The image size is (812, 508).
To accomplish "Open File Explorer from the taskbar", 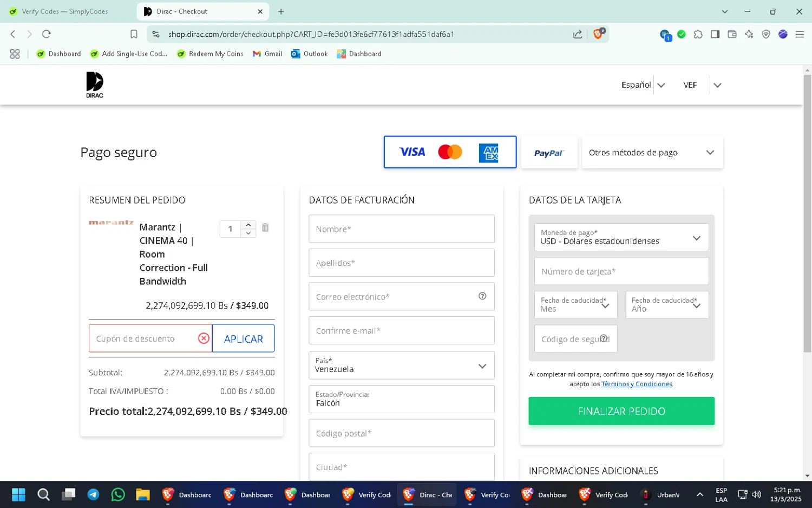I will coord(142,494).
